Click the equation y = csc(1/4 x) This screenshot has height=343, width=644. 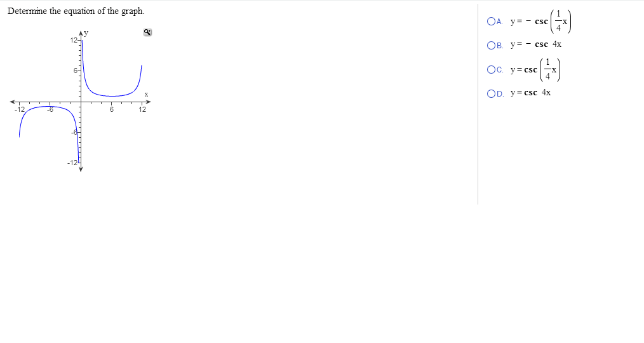coord(535,70)
